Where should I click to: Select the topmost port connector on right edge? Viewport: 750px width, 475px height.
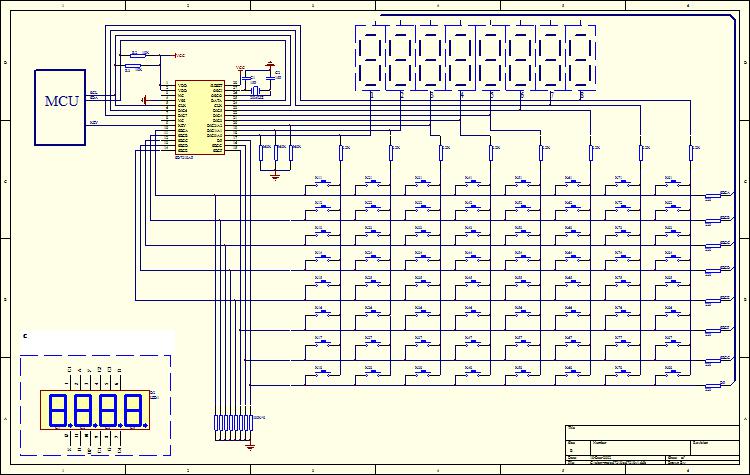point(725,194)
